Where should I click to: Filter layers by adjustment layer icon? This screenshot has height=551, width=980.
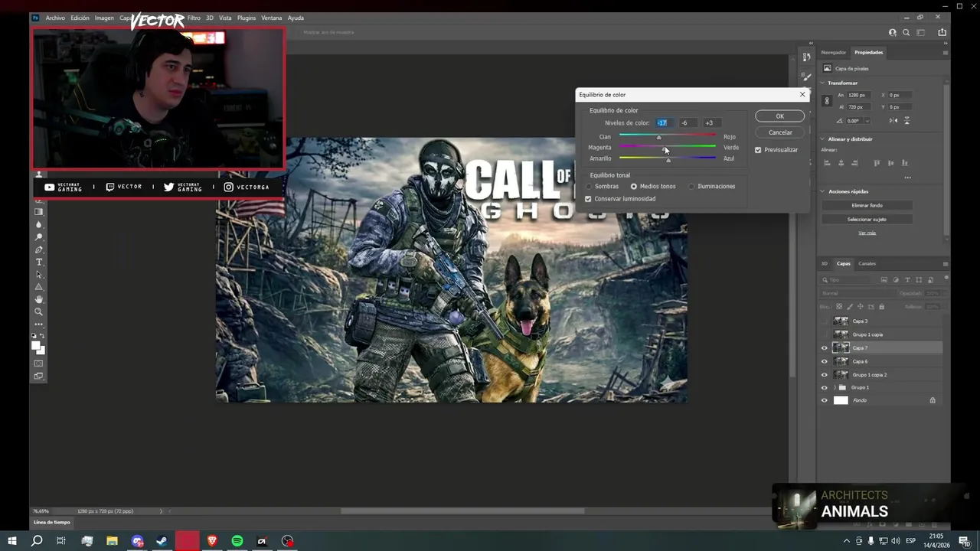click(x=896, y=280)
